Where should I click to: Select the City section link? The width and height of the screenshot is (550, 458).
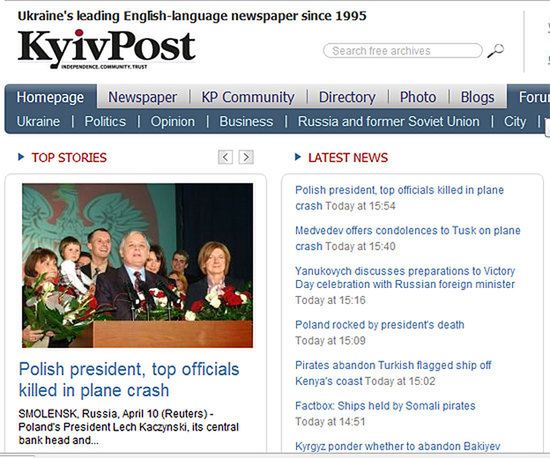click(x=515, y=122)
